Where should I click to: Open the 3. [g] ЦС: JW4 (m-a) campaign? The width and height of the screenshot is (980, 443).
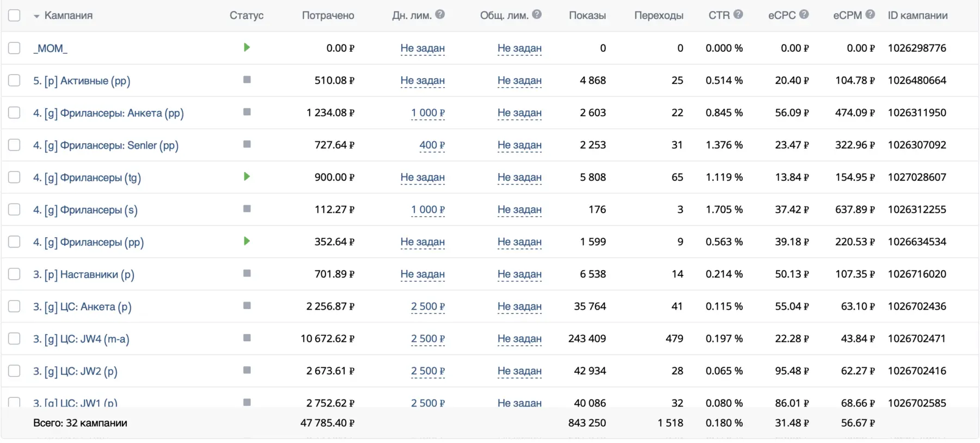[x=81, y=339]
